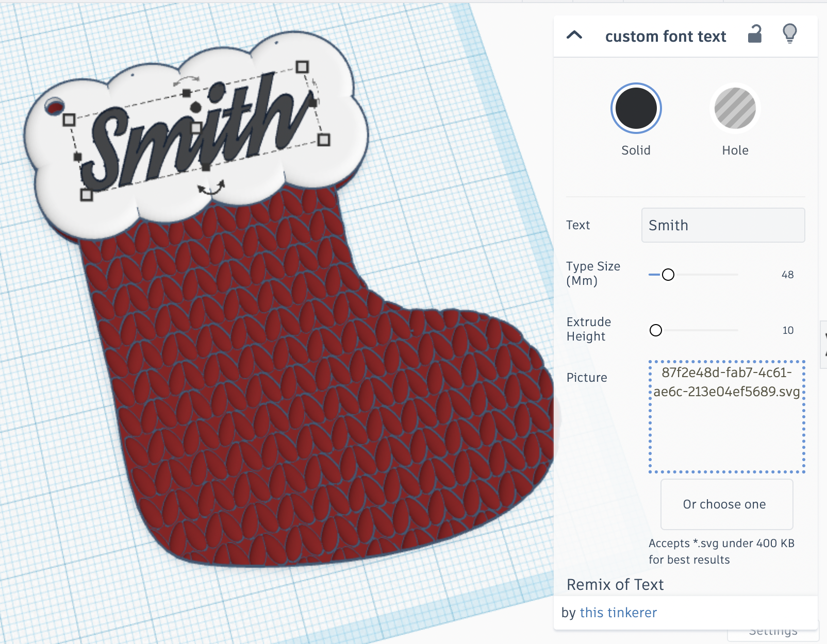827x644 pixels.
Task: Collapse the custom font text panel
Action: [574, 36]
